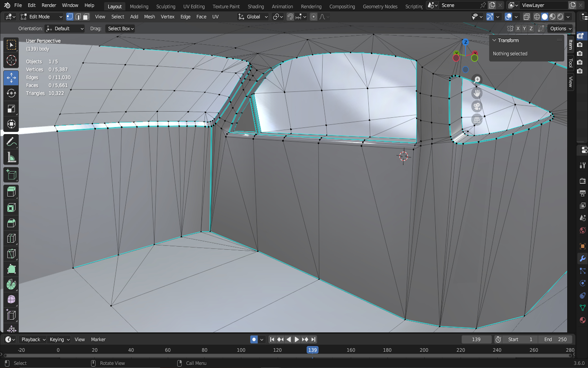The height and width of the screenshot is (368, 588).
Task: Open the Object Data mesh properties tab
Action: [x=583, y=308]
